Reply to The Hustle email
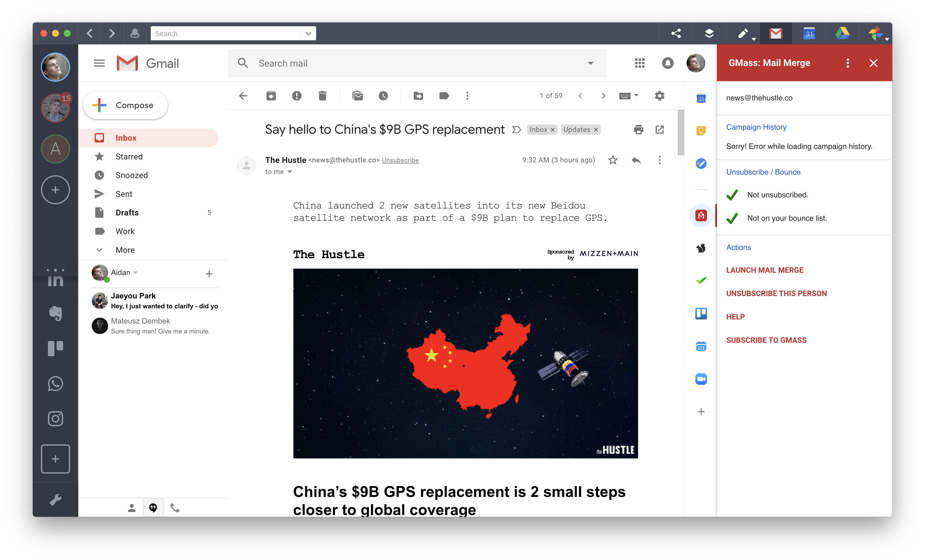The width and height of the screenshot is (925, 560). tap(636, 161)
